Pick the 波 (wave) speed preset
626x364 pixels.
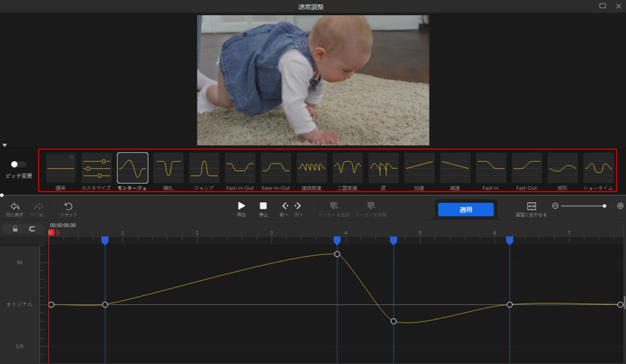pos(383,168)
